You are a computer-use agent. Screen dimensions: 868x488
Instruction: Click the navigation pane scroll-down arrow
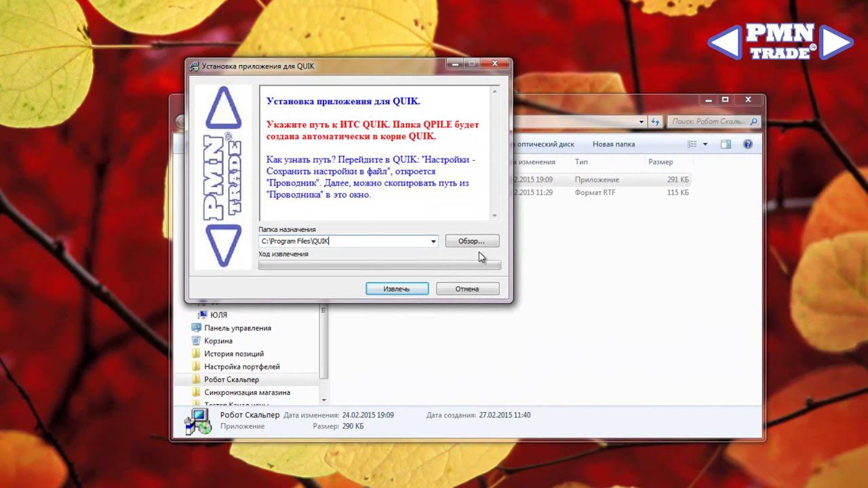pyautogui.click(x=323, y=401)
